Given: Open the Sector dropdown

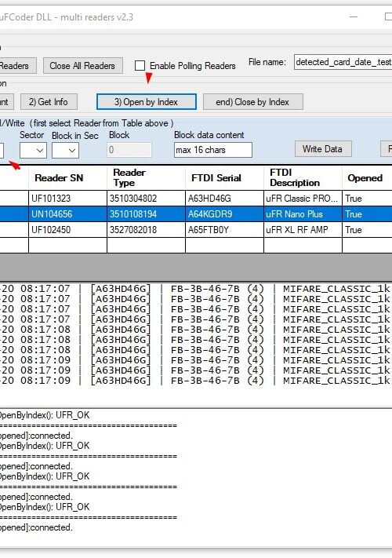Looking at the screenshot, I should pyautogui.click(x=33, y=150).
